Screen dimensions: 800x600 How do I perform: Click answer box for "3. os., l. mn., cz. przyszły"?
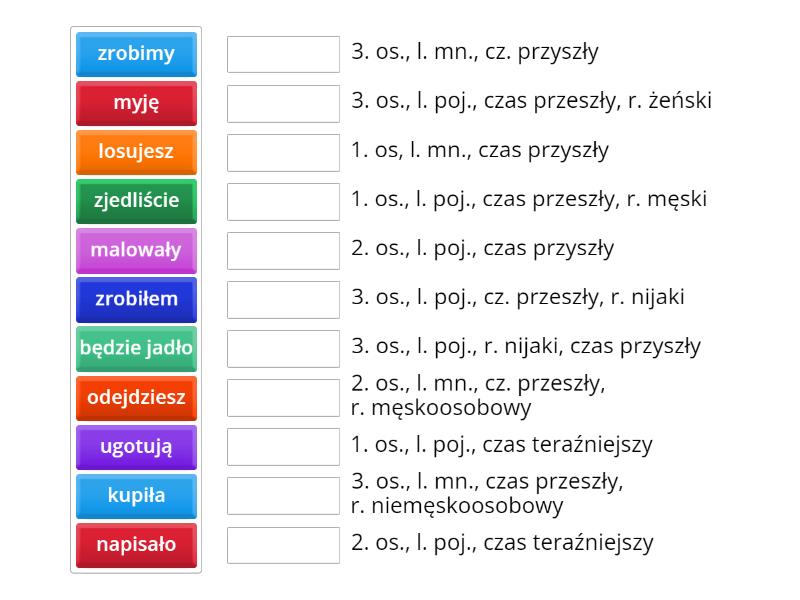(x=283, y=54)
